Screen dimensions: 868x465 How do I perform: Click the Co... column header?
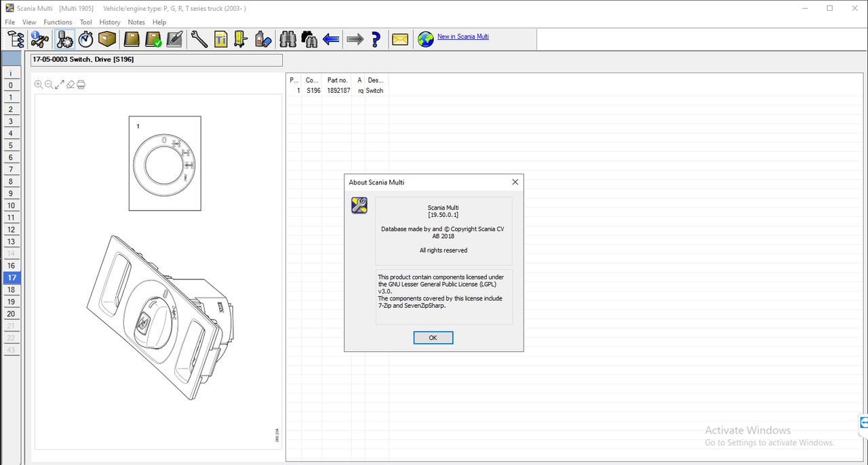tap(312, 80)
